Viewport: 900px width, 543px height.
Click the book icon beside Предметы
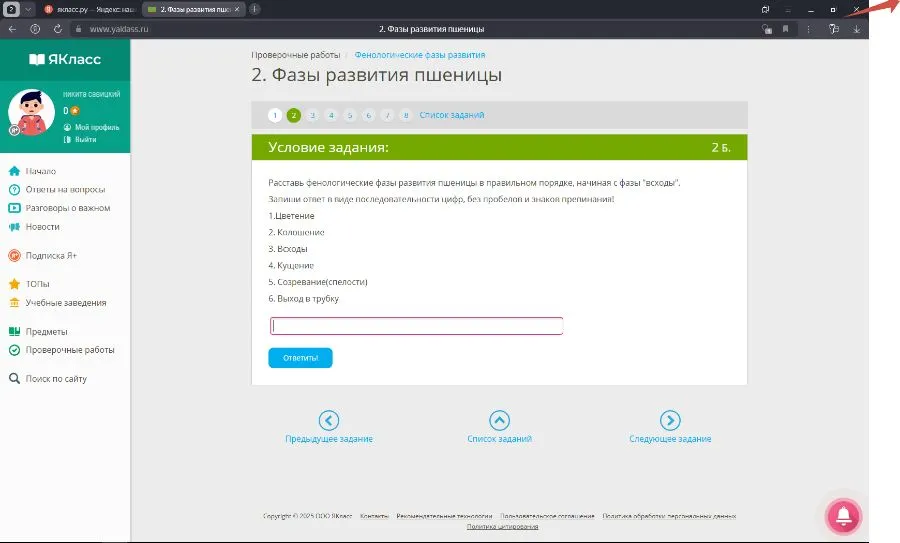14,331
